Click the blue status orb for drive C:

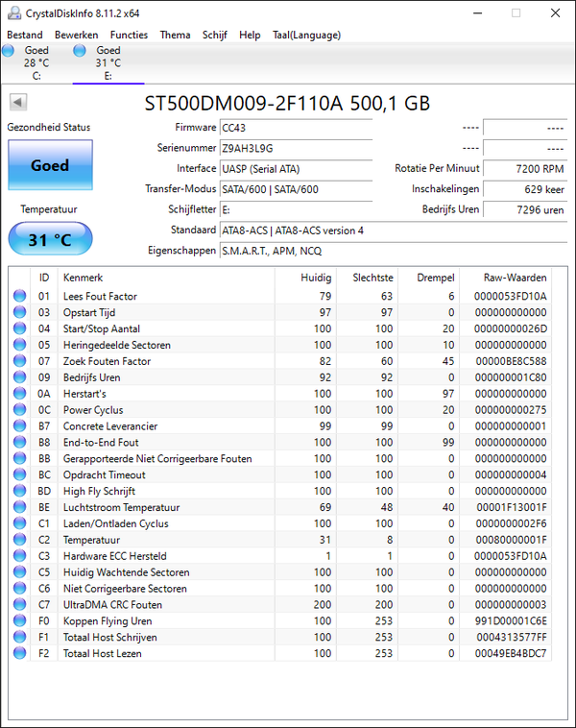click(x=8, y=51)
